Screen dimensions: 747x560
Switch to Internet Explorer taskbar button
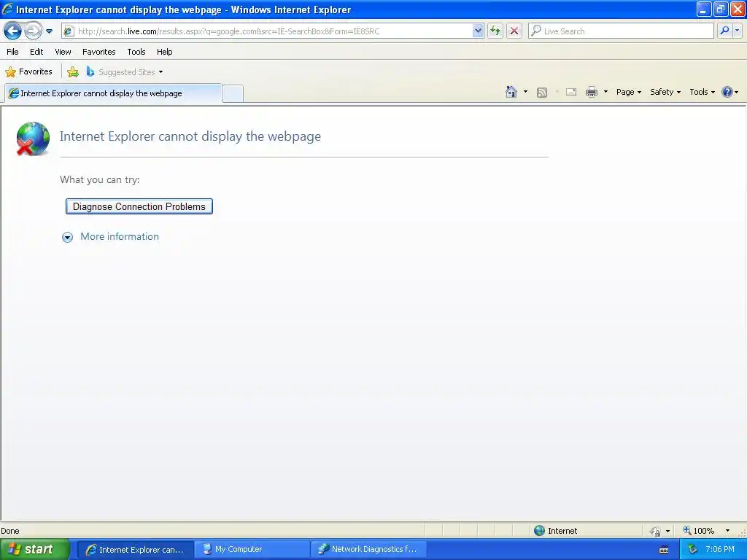[135, 550]
